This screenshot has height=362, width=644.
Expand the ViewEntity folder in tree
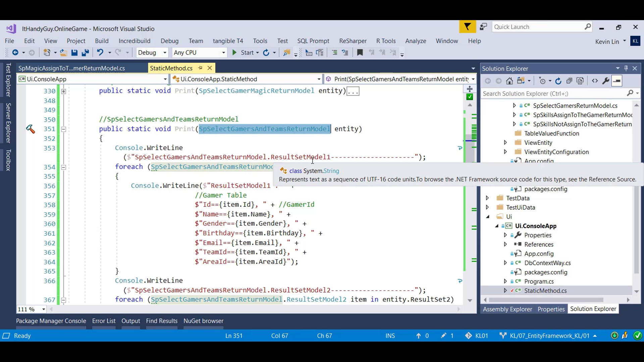coord(505,143)
